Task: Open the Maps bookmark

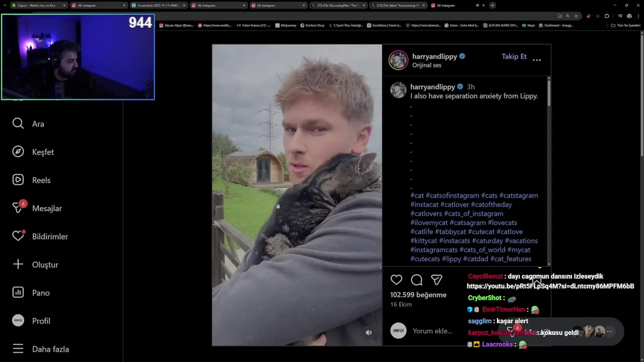Action: (528, 25)
